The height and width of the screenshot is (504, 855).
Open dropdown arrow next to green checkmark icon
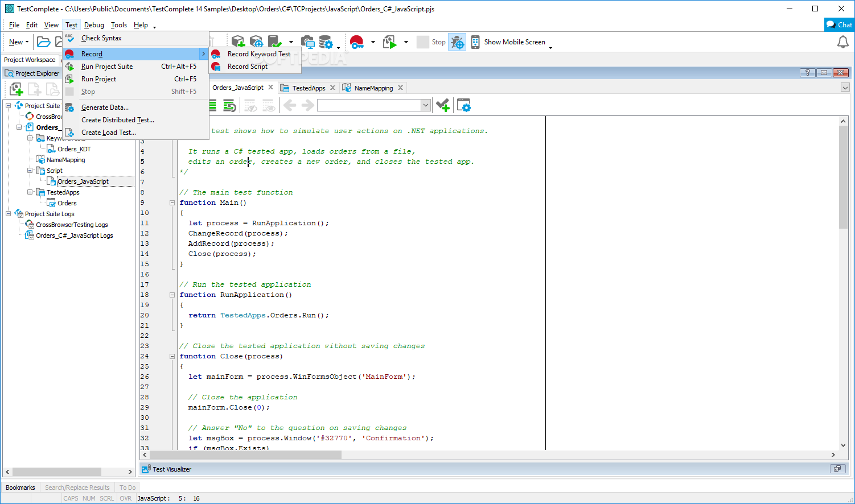(x=291, y=42)
